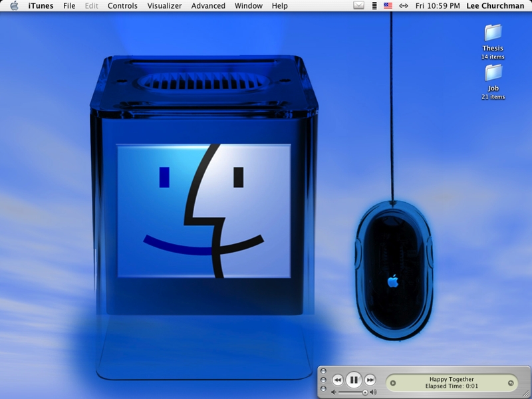The height and width of the screenshot is (399, 532).
Task: Open the Controls menu
Action: click(x=122, y=6)
